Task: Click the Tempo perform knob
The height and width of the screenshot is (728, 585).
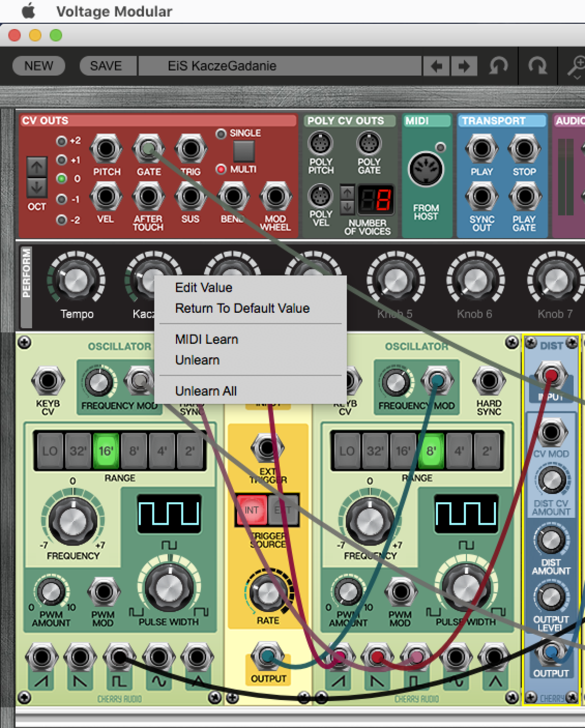Action: pos(76,280)
